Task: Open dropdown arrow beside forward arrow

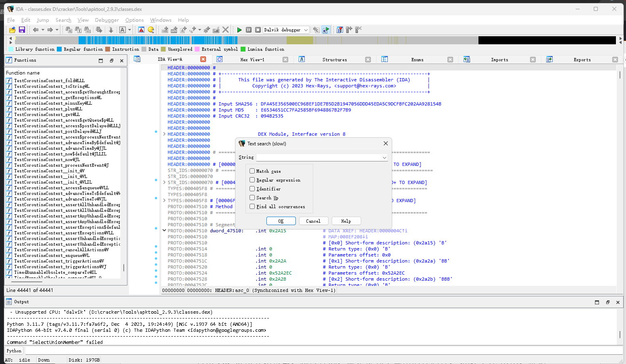Action: click(57, 30)
